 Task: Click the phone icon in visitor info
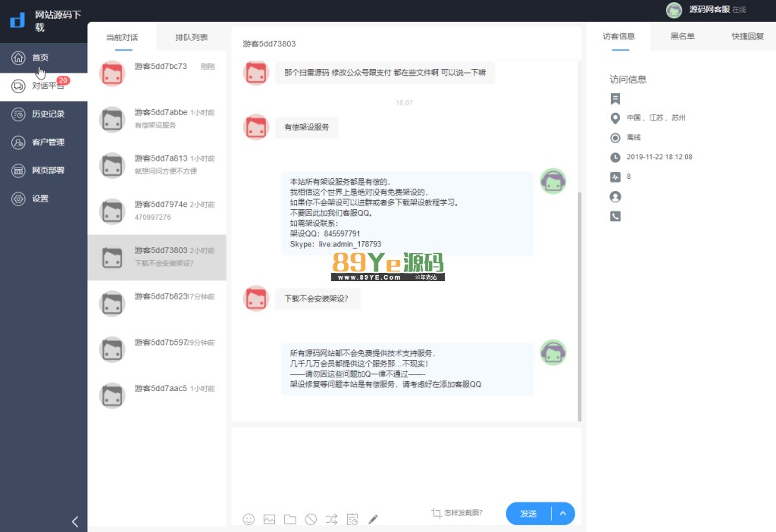pos(615,216)
